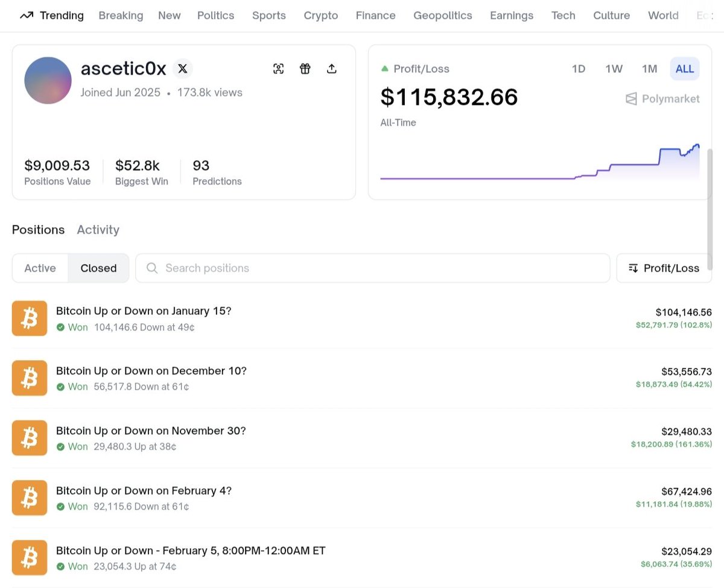724x588 pixels.
Task: Click the green Profit/Loss up triangle
Action: coord(385,69)
